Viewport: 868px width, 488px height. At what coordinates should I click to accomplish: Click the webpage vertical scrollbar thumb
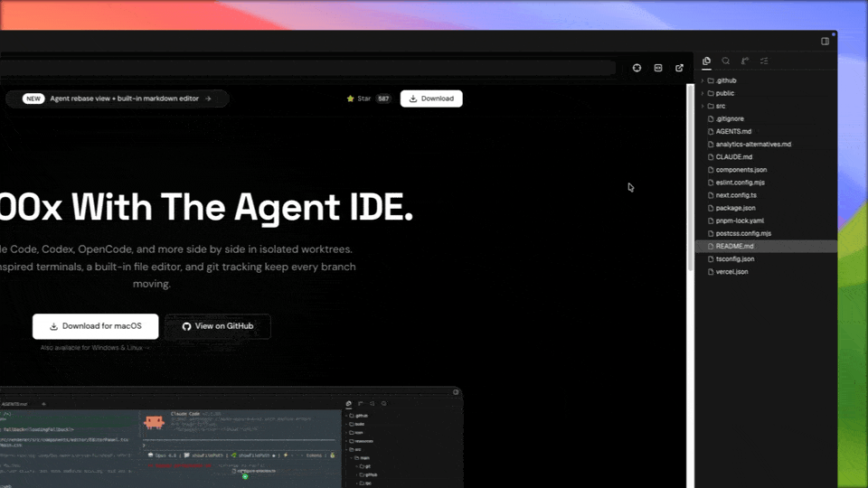pos(690,177)
